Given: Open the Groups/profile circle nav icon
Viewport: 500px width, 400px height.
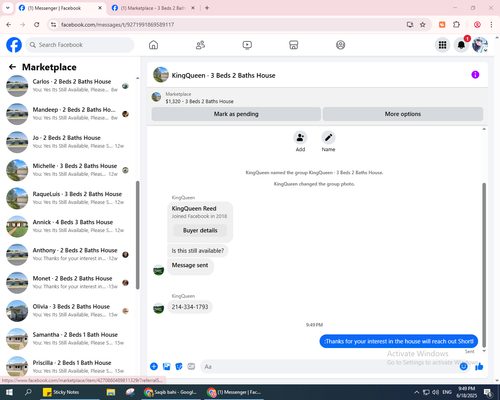Looking at the screenshot, I should (340, 45).
